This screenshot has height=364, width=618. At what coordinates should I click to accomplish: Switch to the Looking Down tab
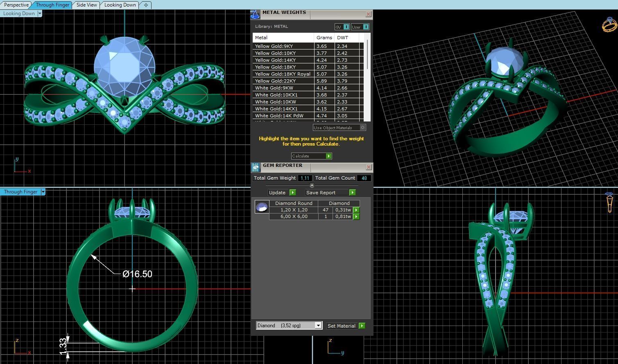click(x=120, y=5)
